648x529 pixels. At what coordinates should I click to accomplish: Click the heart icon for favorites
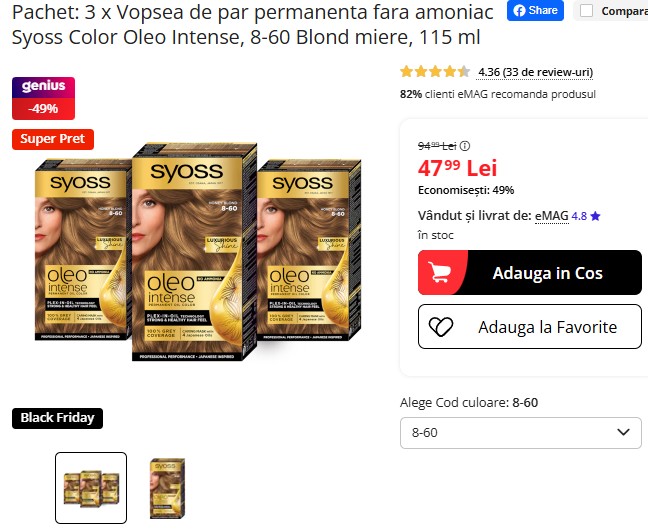tap(441, 327)
